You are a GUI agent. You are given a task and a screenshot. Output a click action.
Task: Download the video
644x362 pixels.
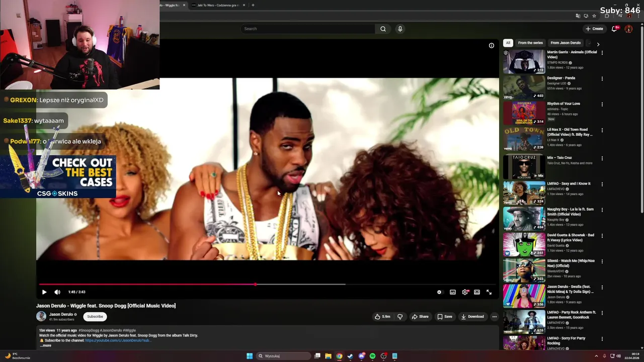pos(472,317)
